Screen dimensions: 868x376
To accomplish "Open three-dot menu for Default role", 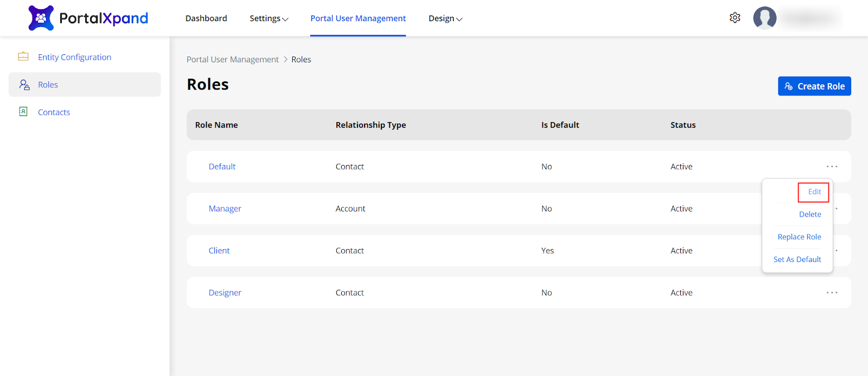I will pyautogui.click(x=832, y=167).
